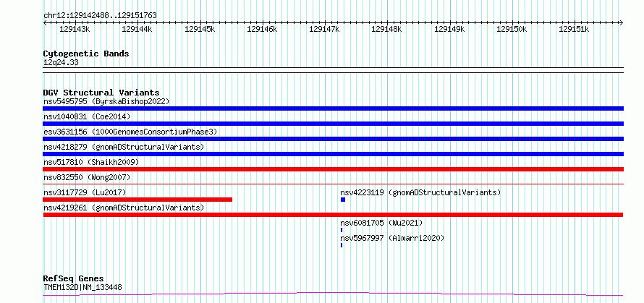Click the left arrowhead of the ruler
The height and width of the screenshot is (303, 644).
point(45,23)
